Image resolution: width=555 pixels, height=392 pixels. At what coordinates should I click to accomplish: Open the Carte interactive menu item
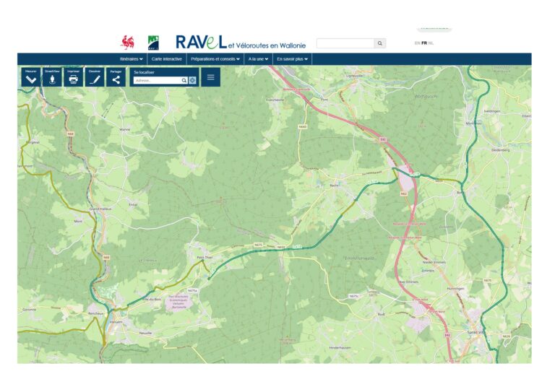coord(167,59)
